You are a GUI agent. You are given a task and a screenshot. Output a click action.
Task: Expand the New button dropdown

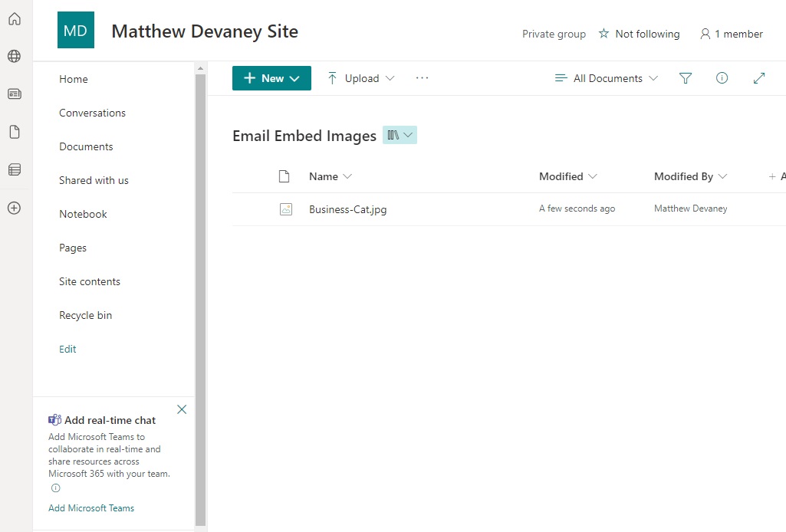(271, 78)
